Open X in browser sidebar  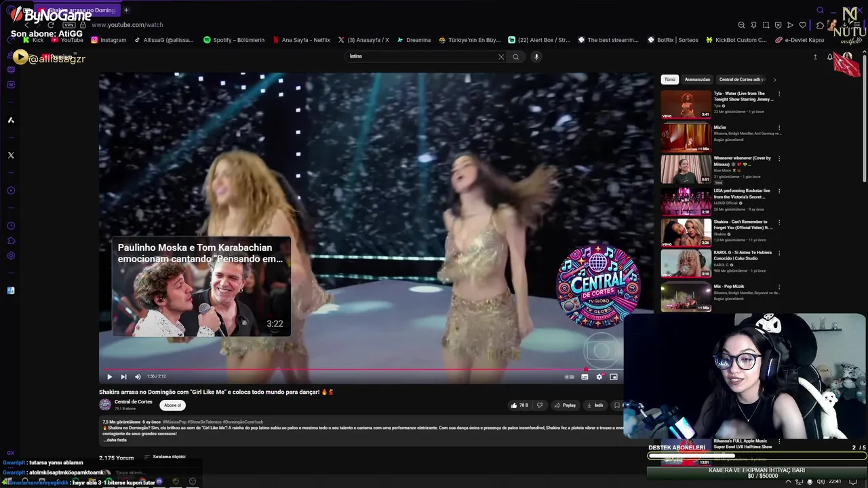11,155
